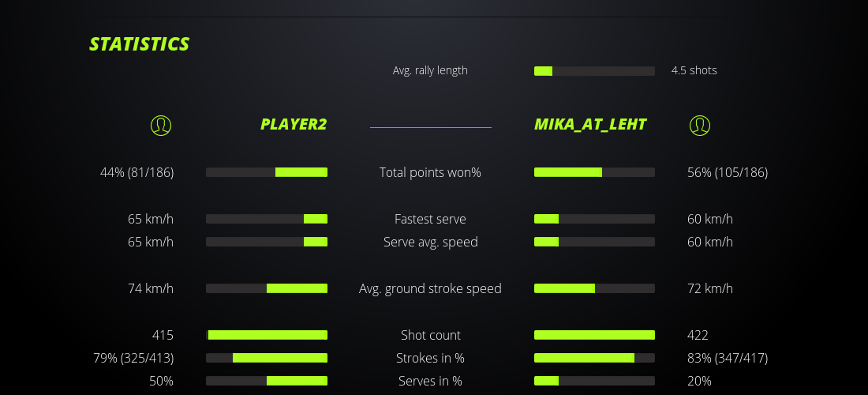Click the Avg. rally length bar
This screenshot has height=395, width=868.
(594, 71)
